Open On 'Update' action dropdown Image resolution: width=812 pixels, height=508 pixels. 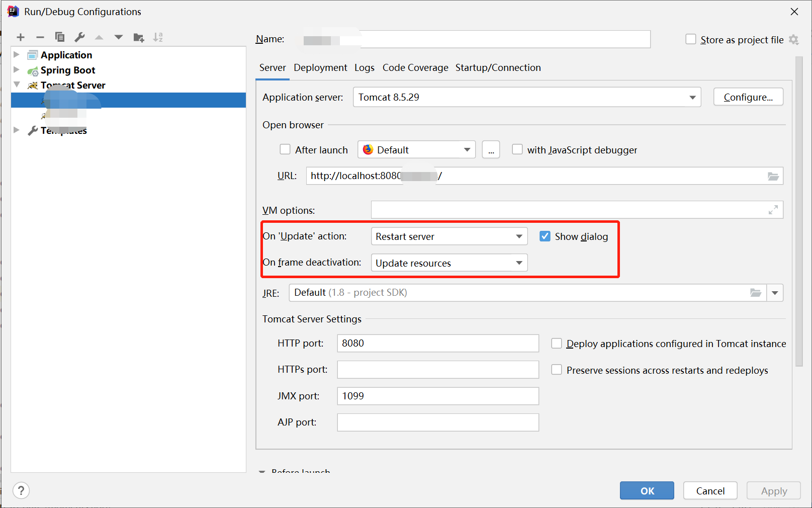449,236
